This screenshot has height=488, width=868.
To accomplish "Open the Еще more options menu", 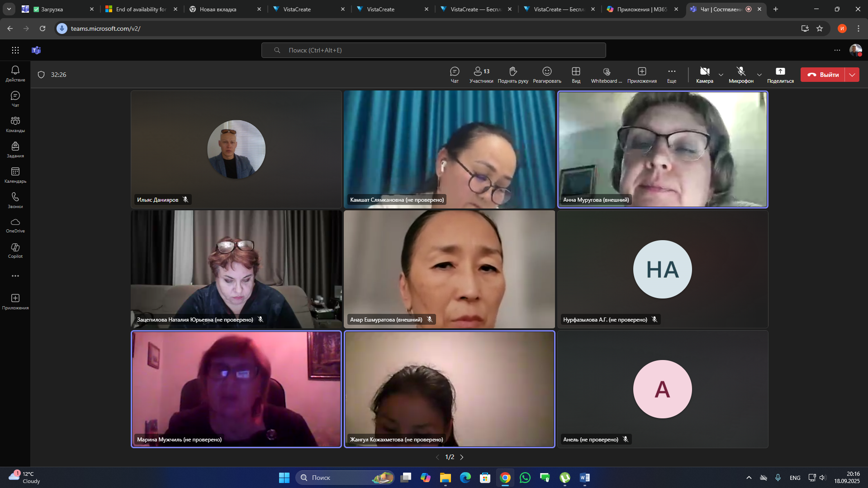I will click(x=672, y=75).
